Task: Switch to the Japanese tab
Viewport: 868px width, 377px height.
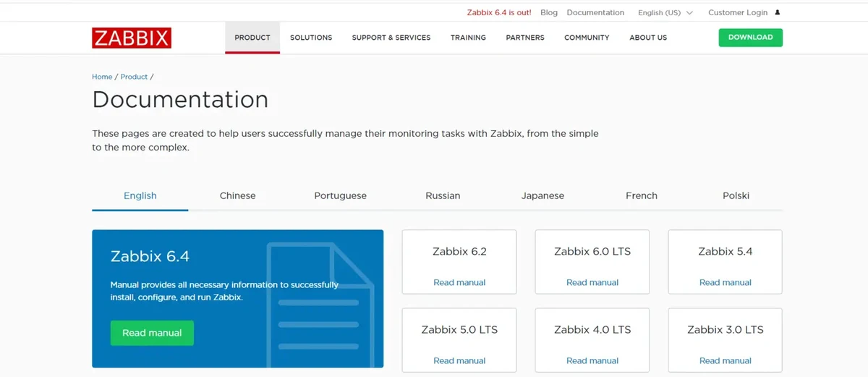Action: point(542,195)
